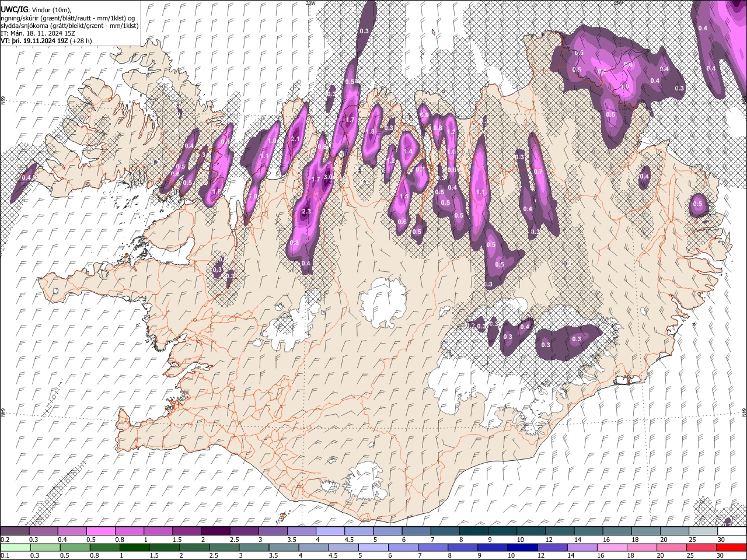747x560 pixels.
Task: Choose the 1.5 swatch in the purple snow scale
Action: pos(186,531)
